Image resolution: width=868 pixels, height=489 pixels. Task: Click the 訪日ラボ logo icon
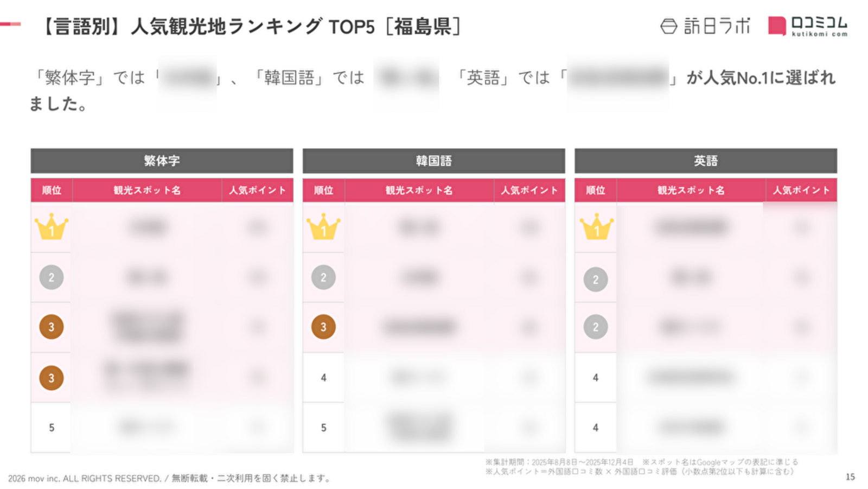(668, 26)
